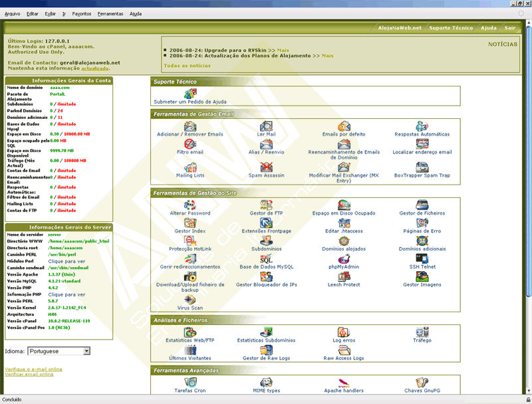Click the Log erros icon
532x404 pixels.
pyautogui.click(x=344, y=332)
